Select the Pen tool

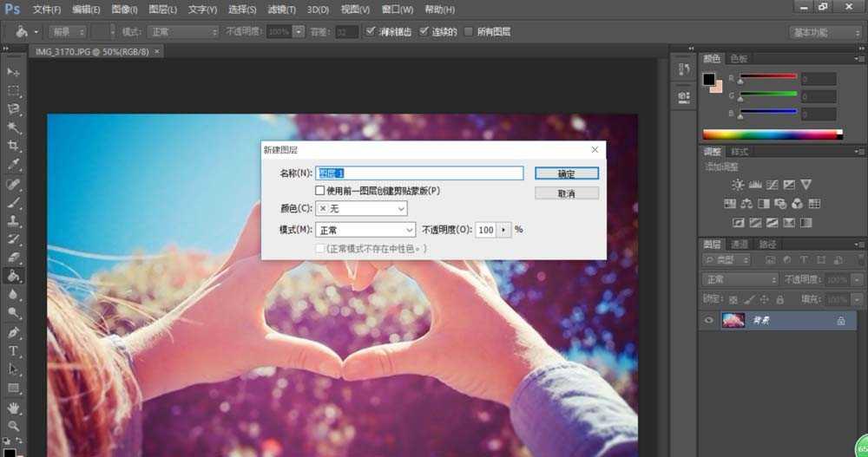tap(13, 332)
